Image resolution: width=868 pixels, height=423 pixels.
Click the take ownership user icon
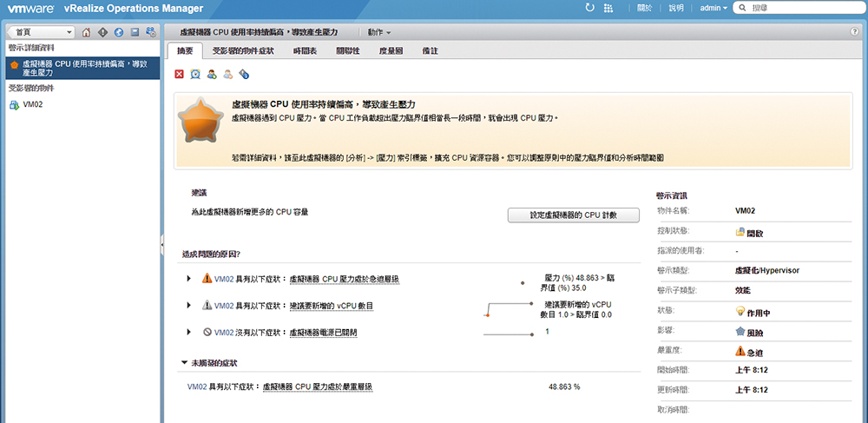[x=212, y=74]
